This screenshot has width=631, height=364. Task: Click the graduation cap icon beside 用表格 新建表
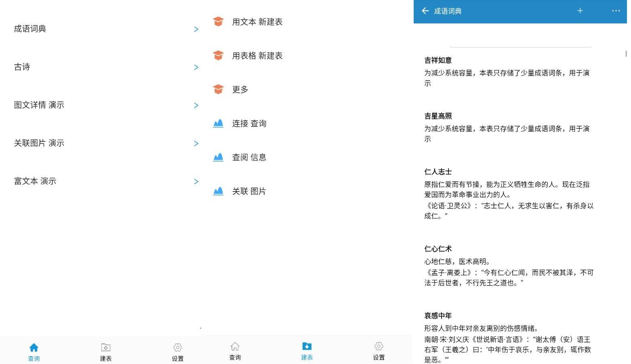pos(218,56)
